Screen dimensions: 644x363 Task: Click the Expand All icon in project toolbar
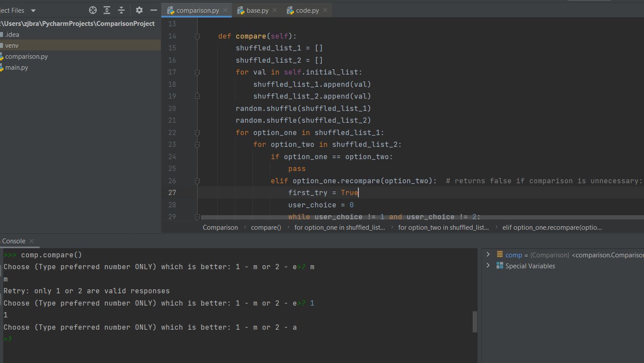(x=107, y=10)
